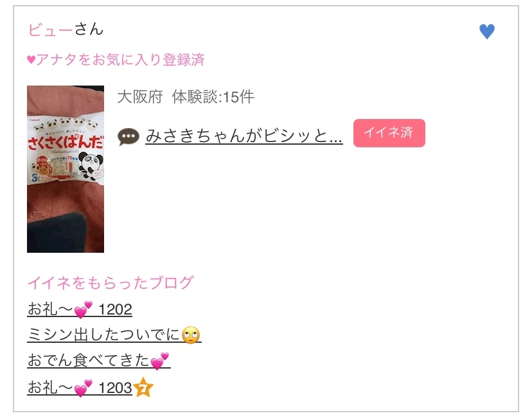
Task: Click the pink hearts emoji beside 1202
Action: point(83,309)
